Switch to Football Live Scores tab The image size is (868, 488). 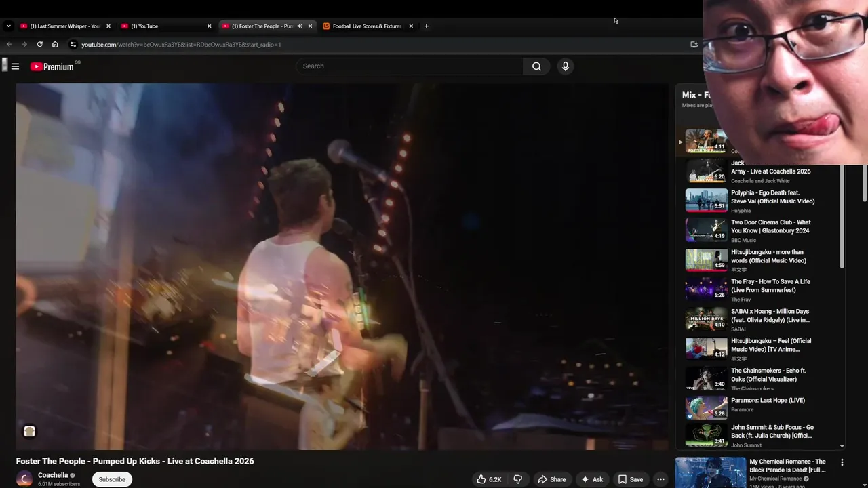click(x=368, y=26)
